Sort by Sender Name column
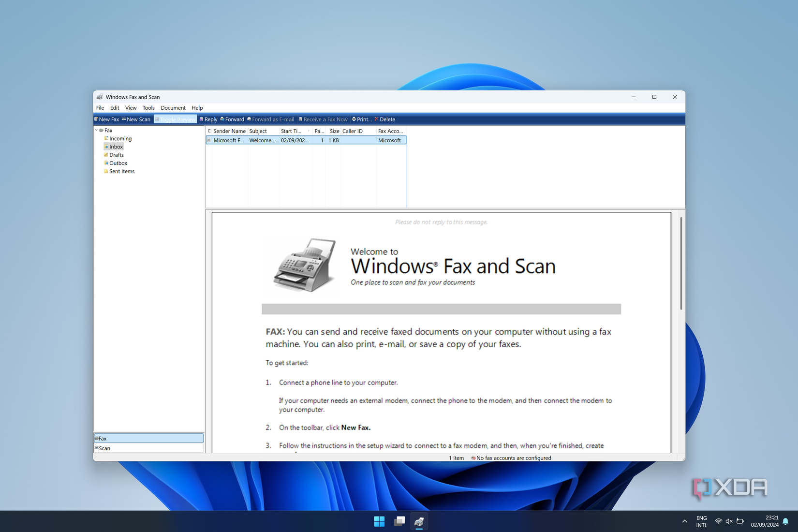Viewport: 798px width, 532px height. tap(230, 131)
